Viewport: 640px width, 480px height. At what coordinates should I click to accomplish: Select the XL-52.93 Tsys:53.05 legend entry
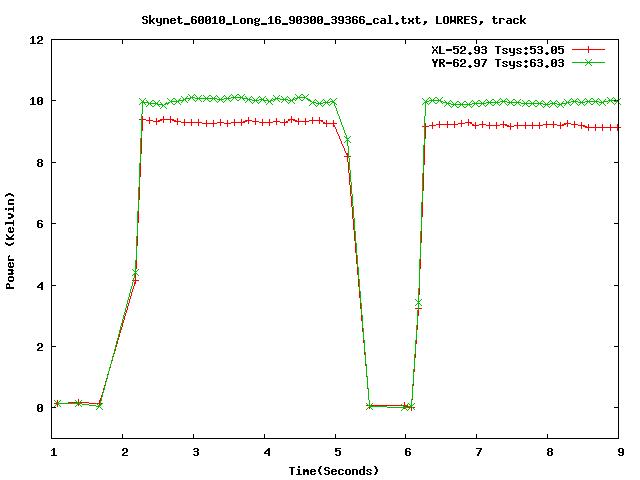click(498, 50)
